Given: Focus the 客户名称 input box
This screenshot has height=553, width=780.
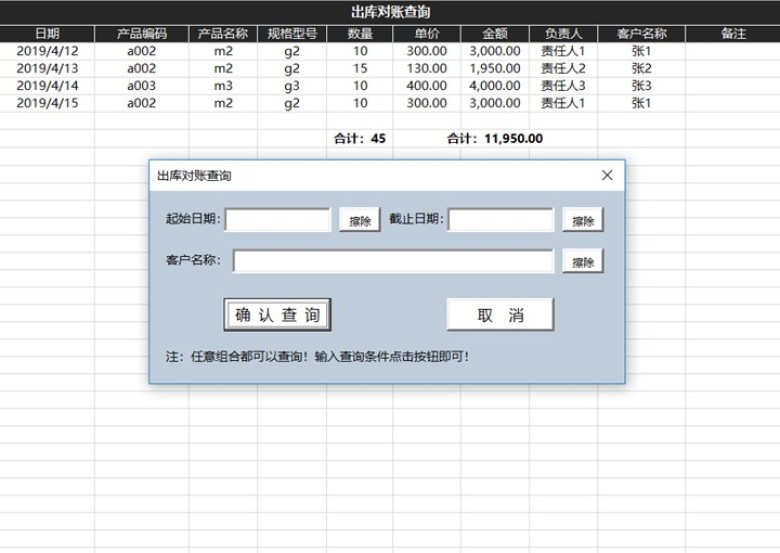Looking at the screenshot, I should pyautogui.click(x=393, y=261).
